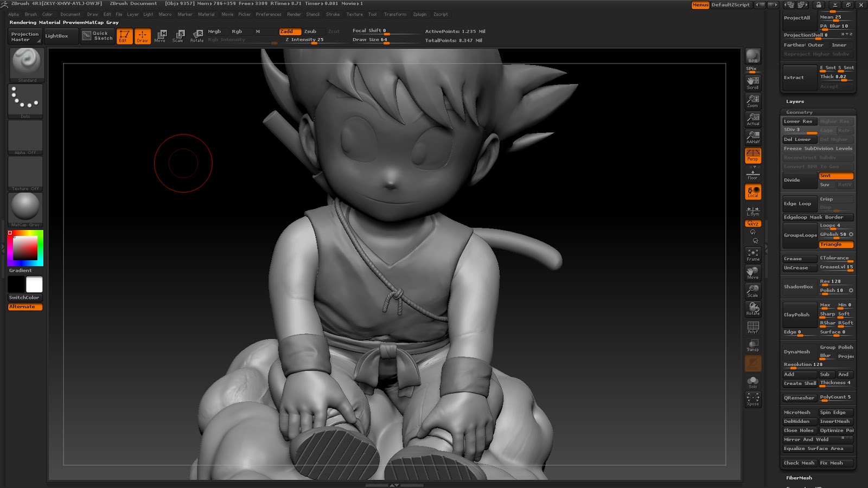
Task: Open the Preferences menu
Action: point(269,15)
